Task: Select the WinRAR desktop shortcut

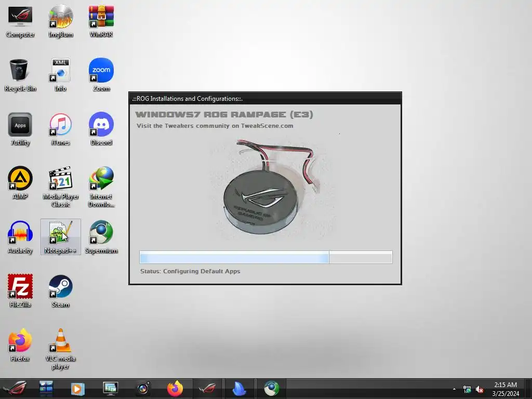Action: pos(101,21)
